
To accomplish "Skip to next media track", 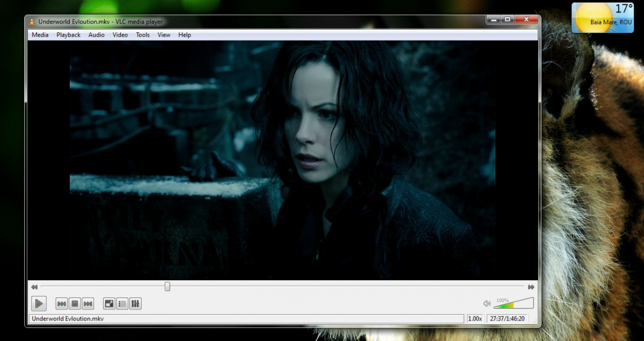I will tap(87, 304).
